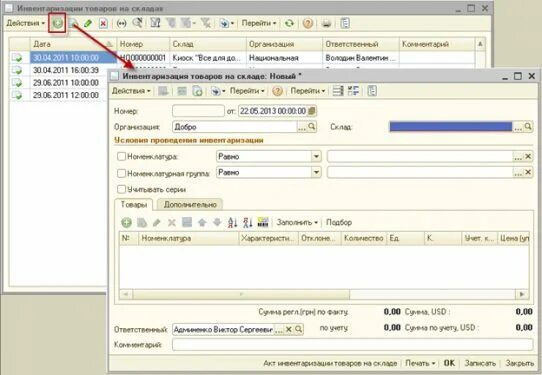Click the Подбор button
The image size is (542, 375).
[339, 223]
